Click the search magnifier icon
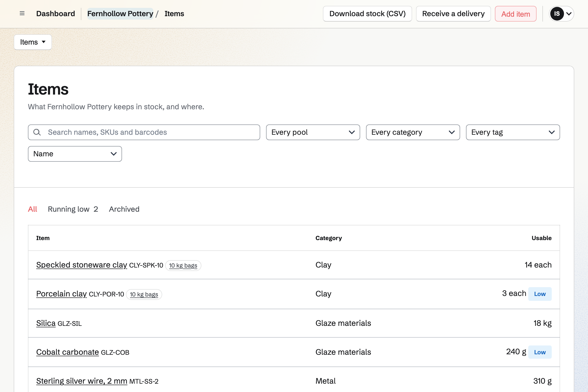This screenshot has height=392, width=588. coord(37,132)
